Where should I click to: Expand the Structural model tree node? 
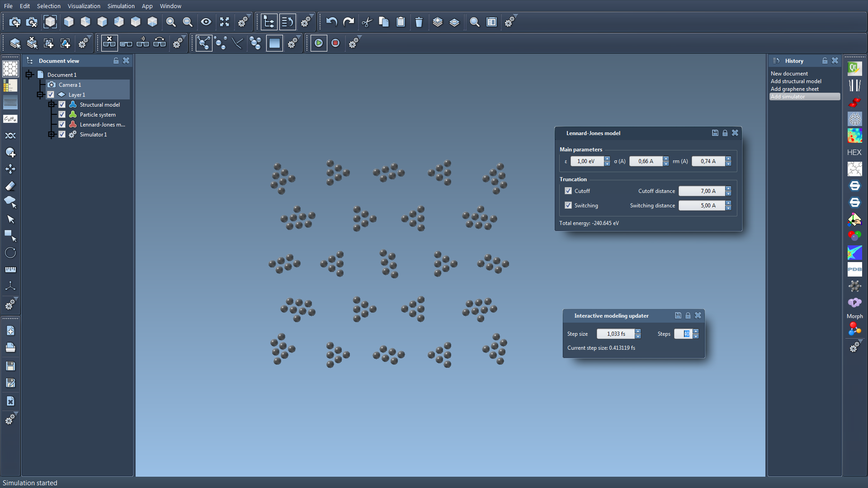[52, 104]
